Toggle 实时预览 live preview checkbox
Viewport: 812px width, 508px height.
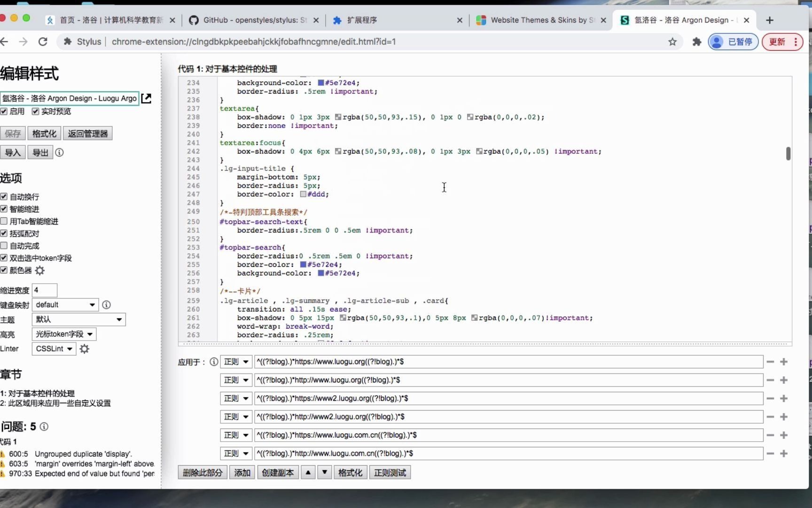[x=35, y=111]
